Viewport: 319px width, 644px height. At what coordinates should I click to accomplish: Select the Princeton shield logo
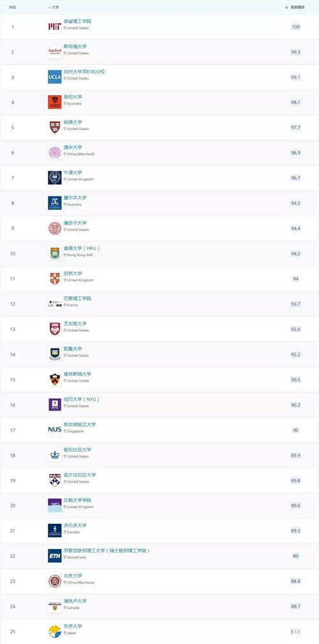pyautogui.click(x=55, y=380)
